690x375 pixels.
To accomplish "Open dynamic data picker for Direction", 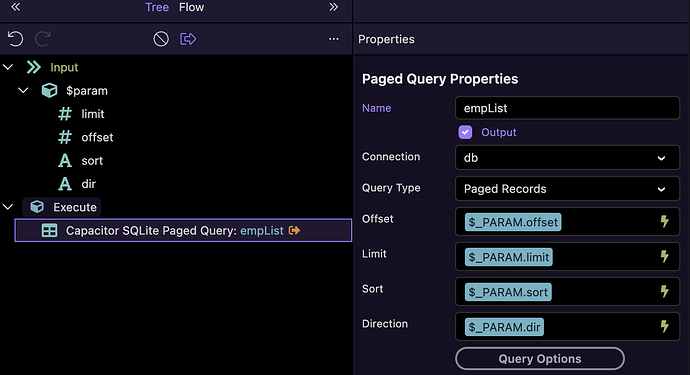I will coord(664,326).
